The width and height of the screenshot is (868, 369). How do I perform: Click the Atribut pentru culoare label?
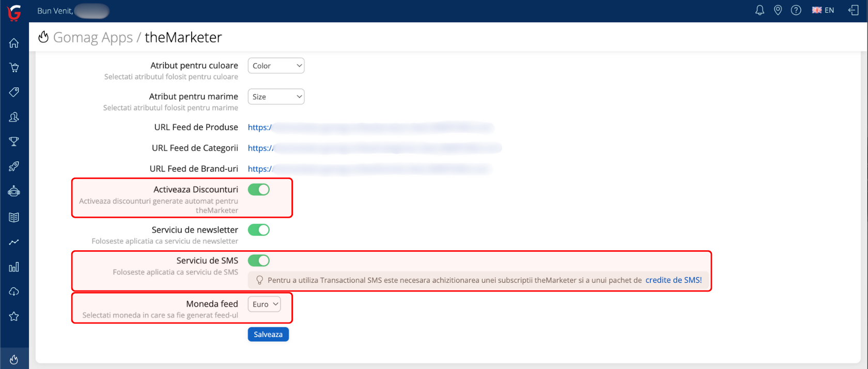pos(194,66)
